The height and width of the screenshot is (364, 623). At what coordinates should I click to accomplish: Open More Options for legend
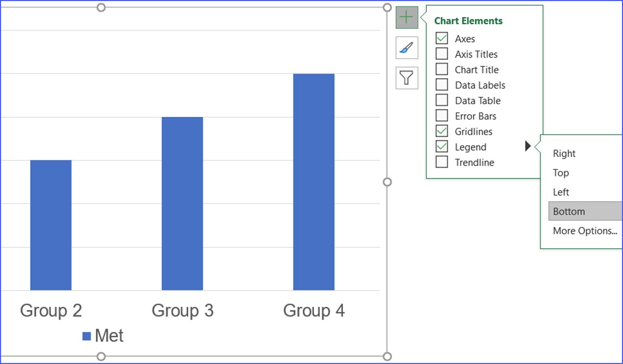[585, 231]
